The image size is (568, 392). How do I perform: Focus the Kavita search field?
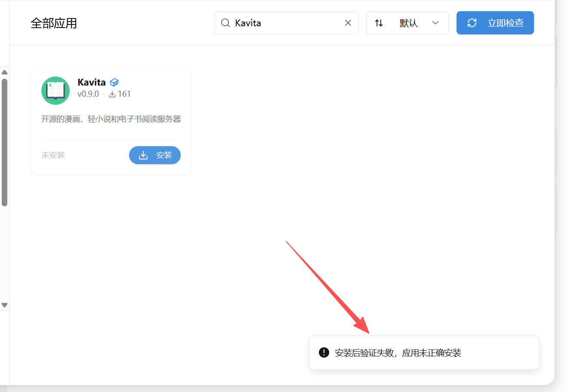286,23
